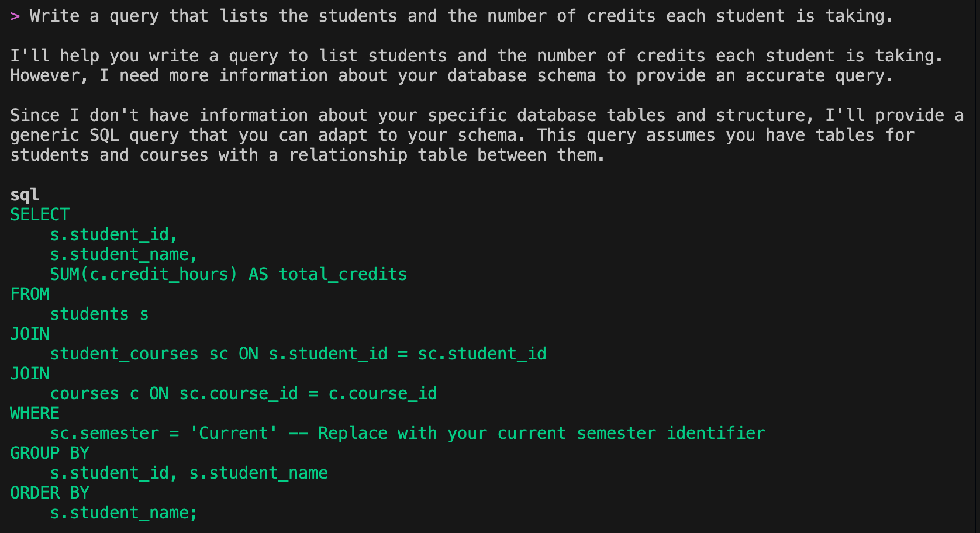
Task: Click the ORDER BY keyword
Action: click(50, 493)
